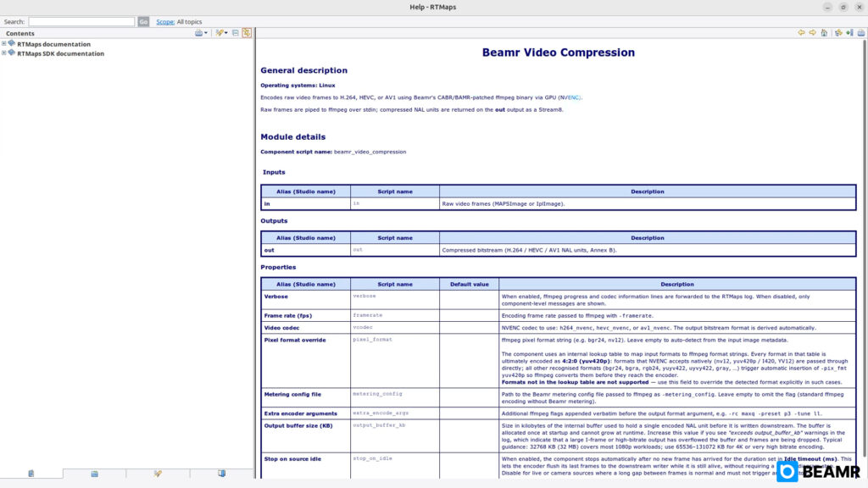
Task: Open dropdown arrow beside Contents print icon
Action: pos(206,33)
